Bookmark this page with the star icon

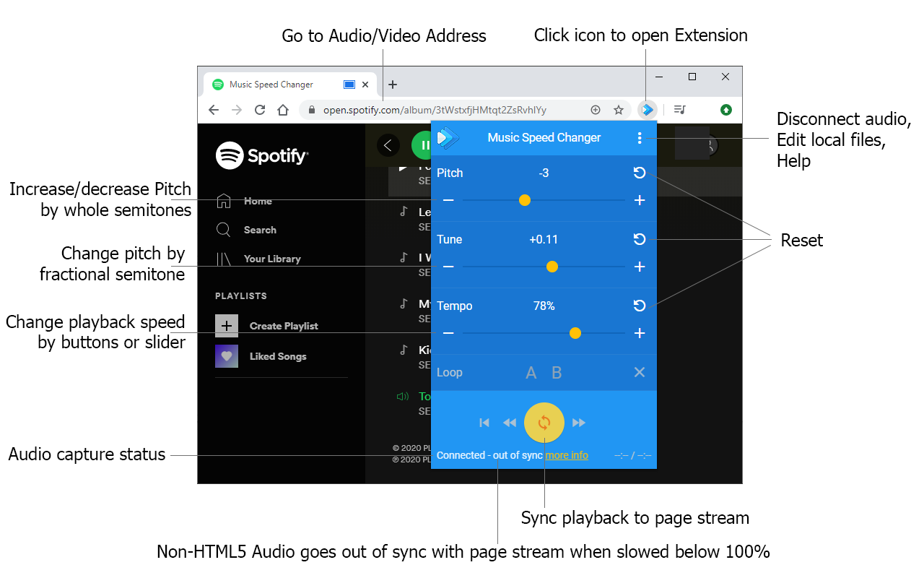click(x=619, y=110)
